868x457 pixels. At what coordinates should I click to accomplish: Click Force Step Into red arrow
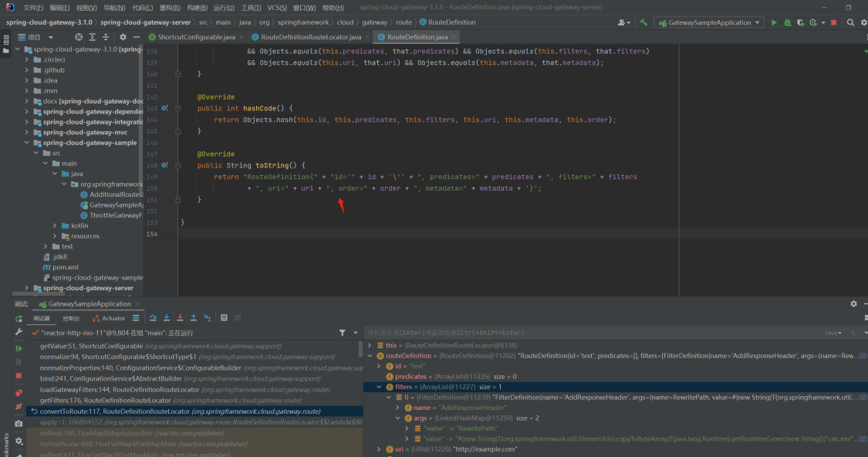point(180,318)
